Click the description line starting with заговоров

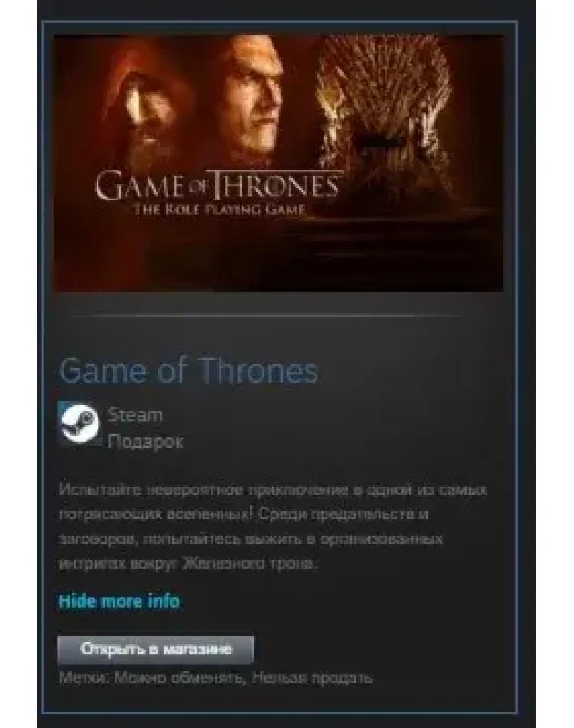(x=251, y=539)
